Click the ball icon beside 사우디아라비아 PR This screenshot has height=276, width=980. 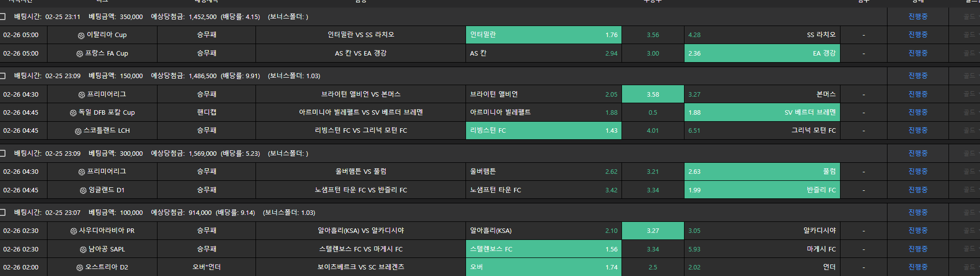pyautogui.click(x=74, y=231)
